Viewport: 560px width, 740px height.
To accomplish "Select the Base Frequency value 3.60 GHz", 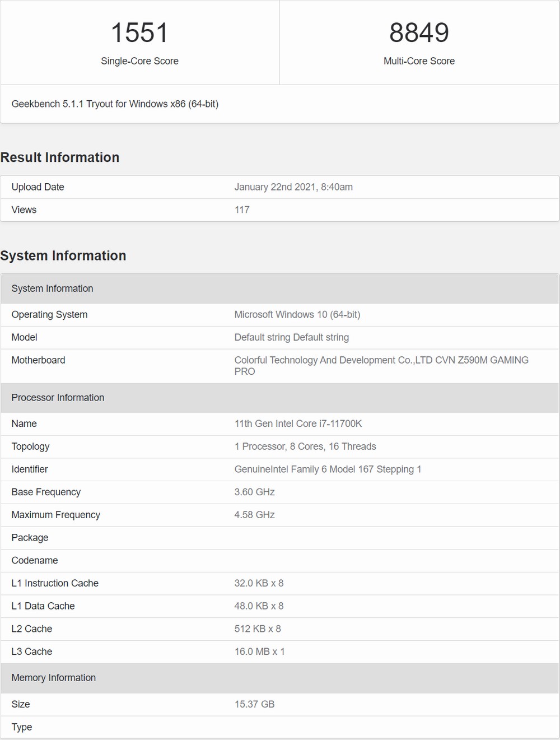I will (x=254, y=492).
